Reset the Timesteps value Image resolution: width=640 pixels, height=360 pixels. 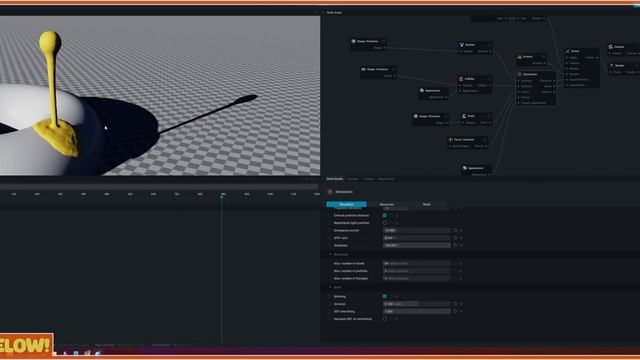[x=455, y=245]
